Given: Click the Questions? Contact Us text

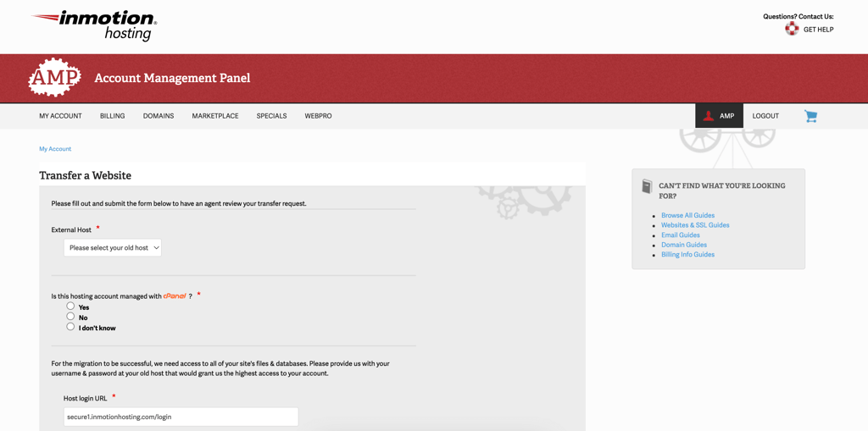Looking at the screenshot, I should (798, 17).
